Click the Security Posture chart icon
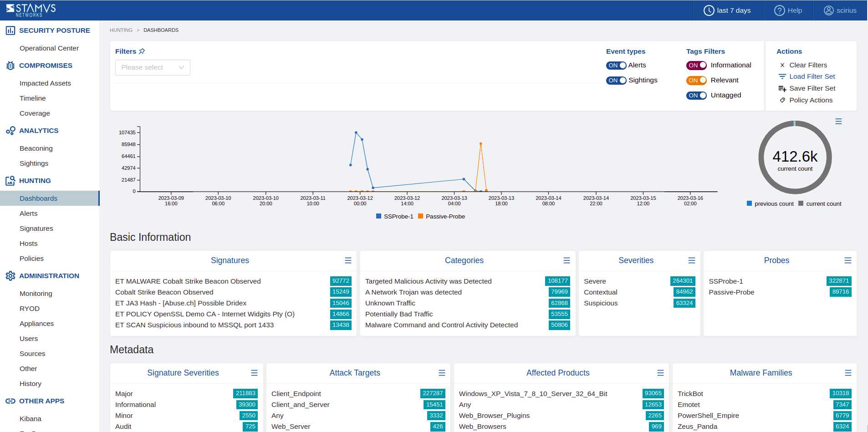Image resolution: width=868 pixels, height=432 pixels. point(10,30)
